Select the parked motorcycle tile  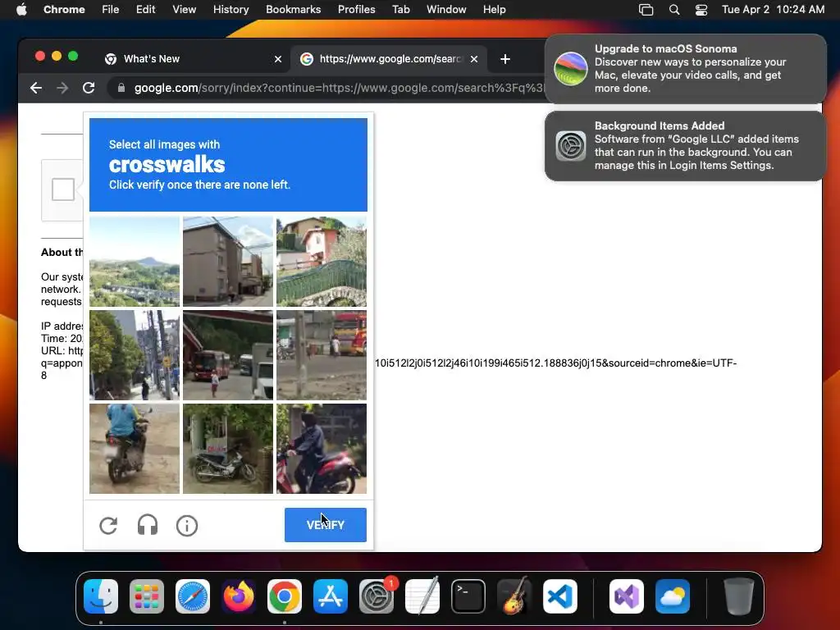pyautogui.click(x=228, y=449)
